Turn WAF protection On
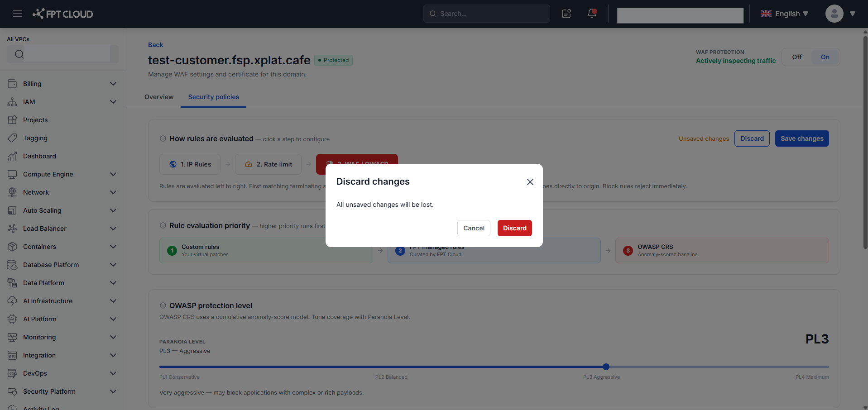Viewport: 868px width, 410px height. [825, 57]
